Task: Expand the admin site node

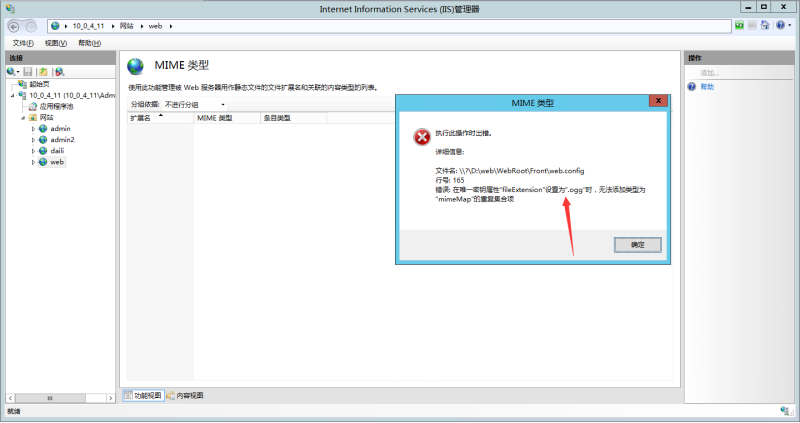Action: tap(34, 129)
